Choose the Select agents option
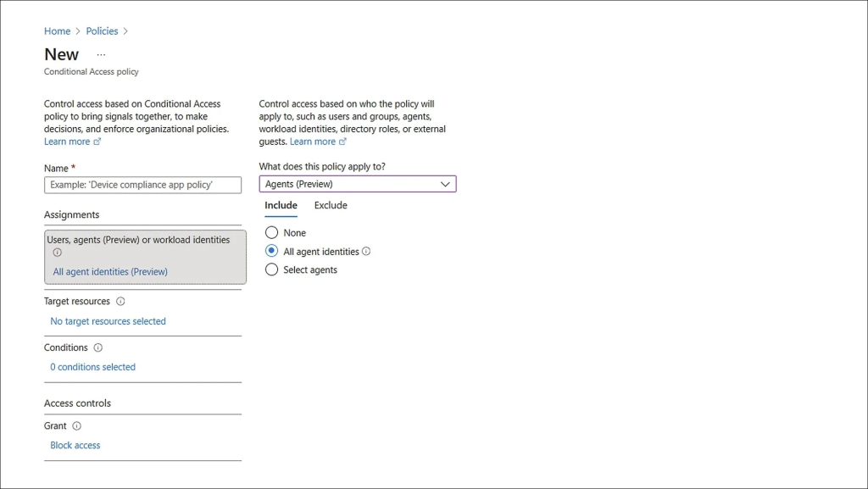Screen dimensions: 868x489 tap(271, 270)
